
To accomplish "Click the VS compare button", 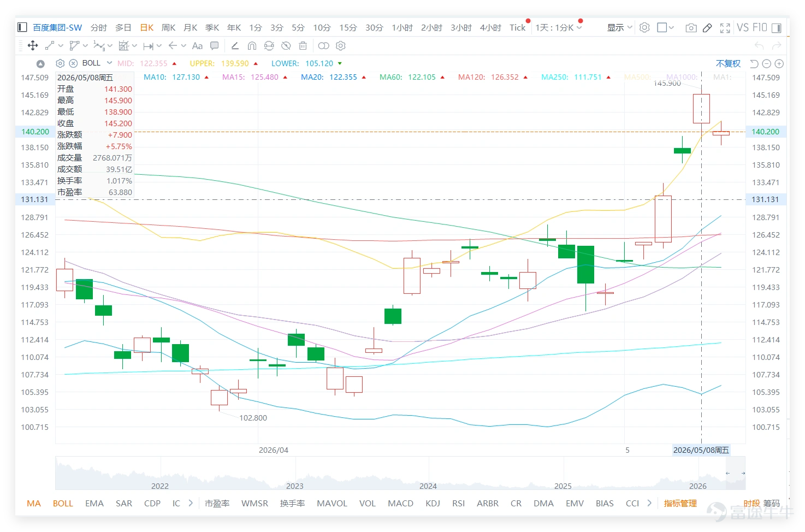I will pos(743,27).
